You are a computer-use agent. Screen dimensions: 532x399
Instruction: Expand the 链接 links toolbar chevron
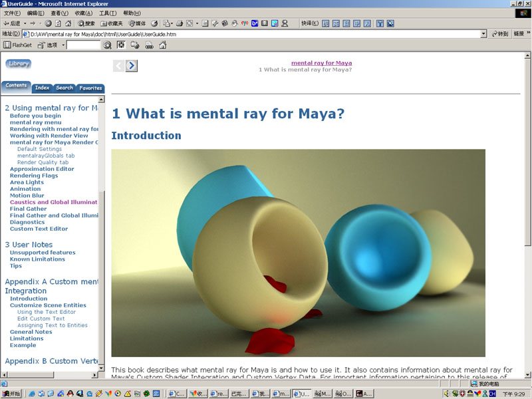click(x=529, y=33)
